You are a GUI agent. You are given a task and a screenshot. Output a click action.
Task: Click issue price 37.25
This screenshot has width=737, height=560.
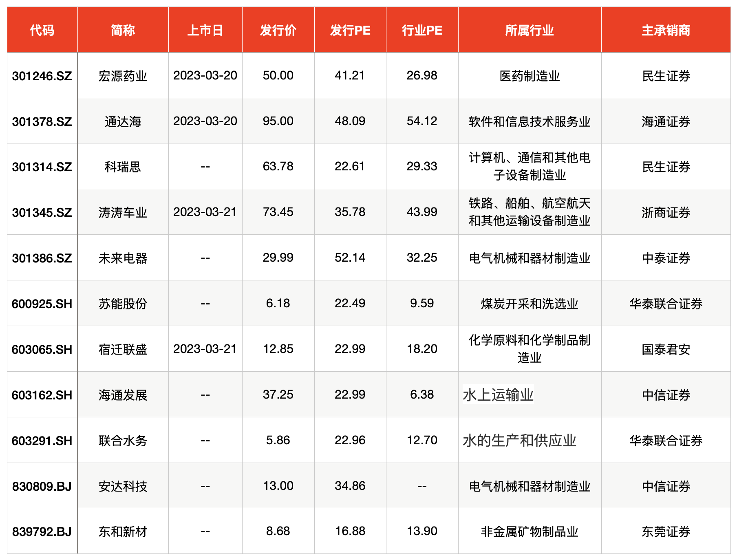click(278, 395)
